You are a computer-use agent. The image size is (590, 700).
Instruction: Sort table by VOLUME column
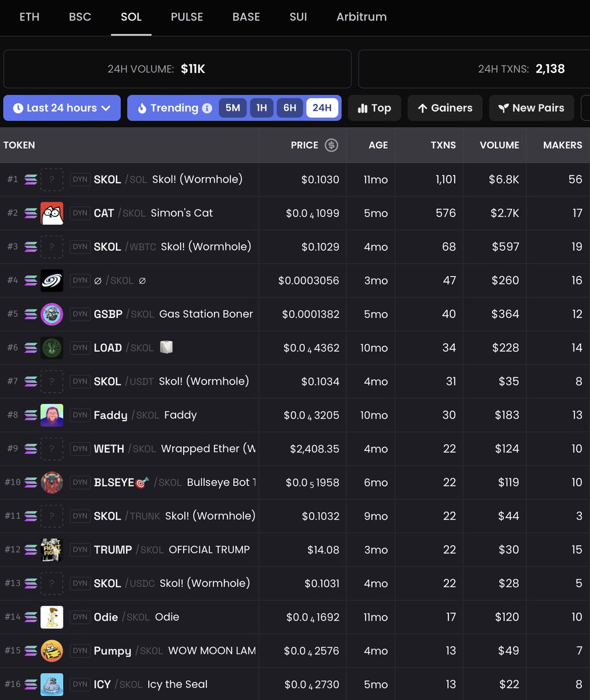click(x=499, y=145)
